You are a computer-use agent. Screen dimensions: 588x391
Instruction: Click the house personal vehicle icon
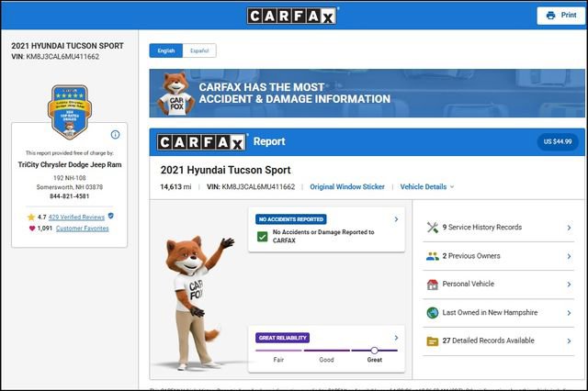click(433, 285)
